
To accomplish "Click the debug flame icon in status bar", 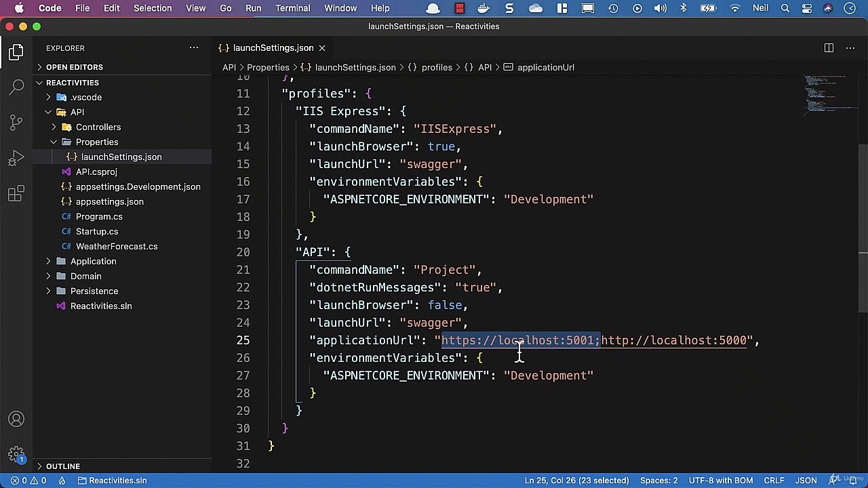I will click(62, 481).
